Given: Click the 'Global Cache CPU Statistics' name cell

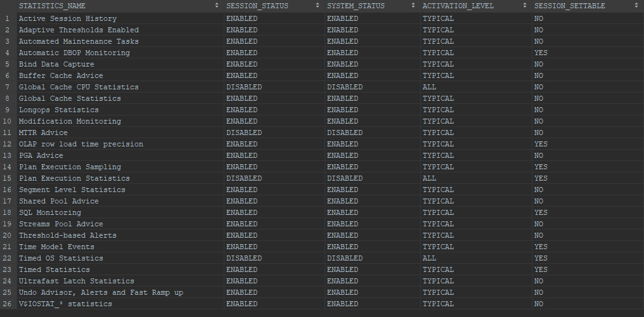Looking at the screenshot, I should pos(78,87).
